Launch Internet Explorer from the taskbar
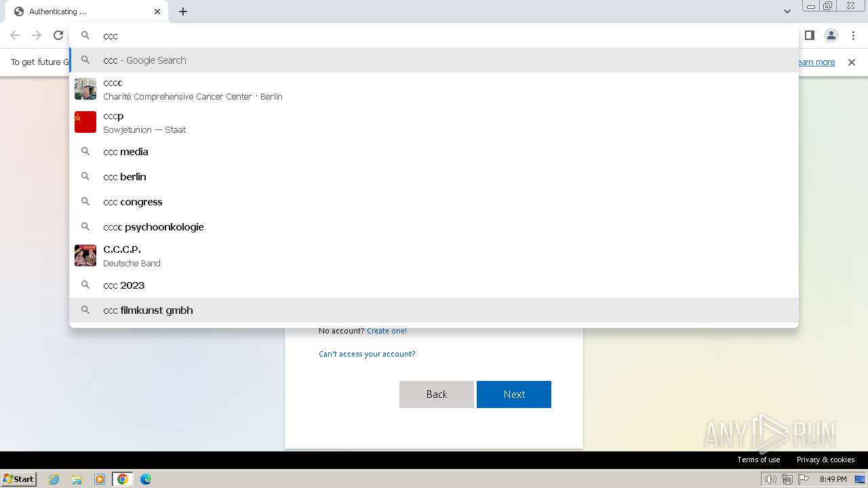The height and width of the screenshot is (488, 868). (54, 479)
